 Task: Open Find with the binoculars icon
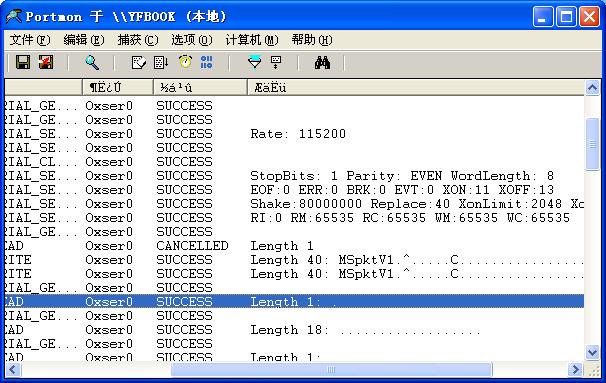pos(322,62)
